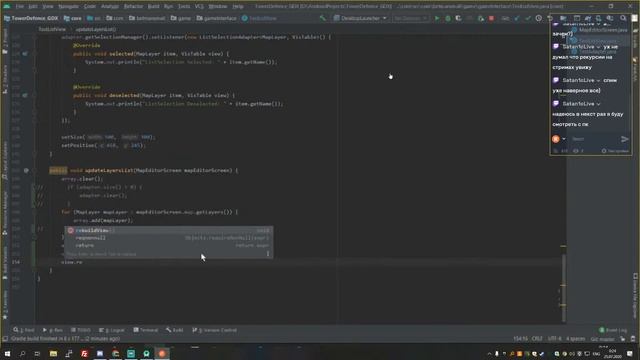Open the Run menu

click(168, 7)
